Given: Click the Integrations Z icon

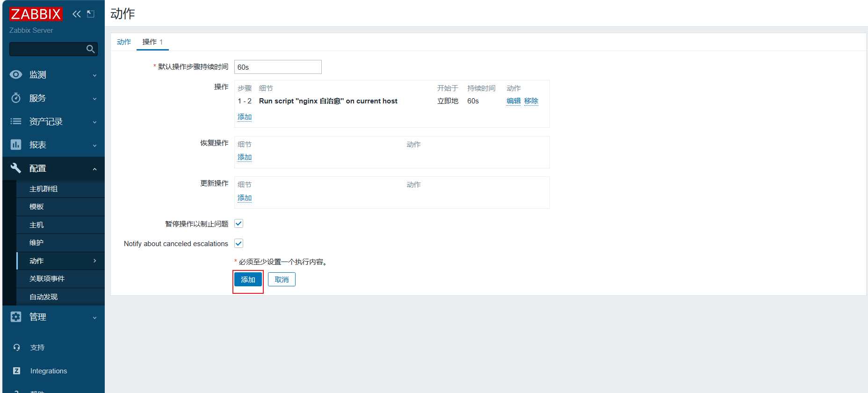Looking at the screenshot, I should pos(17,371).
